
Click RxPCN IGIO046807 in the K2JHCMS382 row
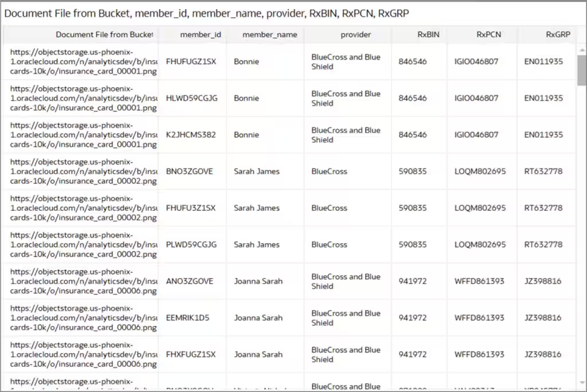(x=476, y=135)
